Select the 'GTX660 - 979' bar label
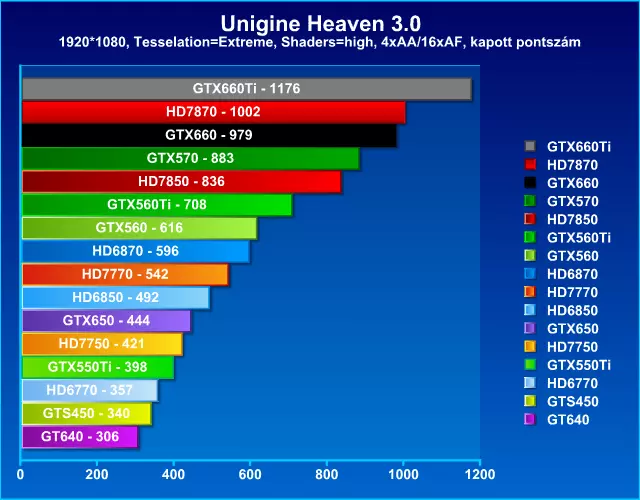 pyautogui.click(x=209, y=135)
